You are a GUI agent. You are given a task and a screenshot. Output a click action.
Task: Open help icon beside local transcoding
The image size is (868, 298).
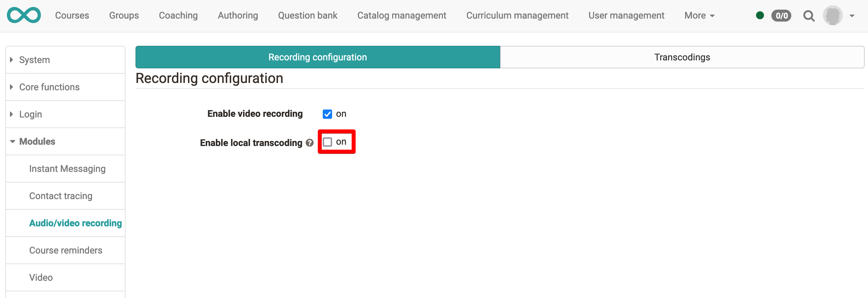tap(309, 143)
